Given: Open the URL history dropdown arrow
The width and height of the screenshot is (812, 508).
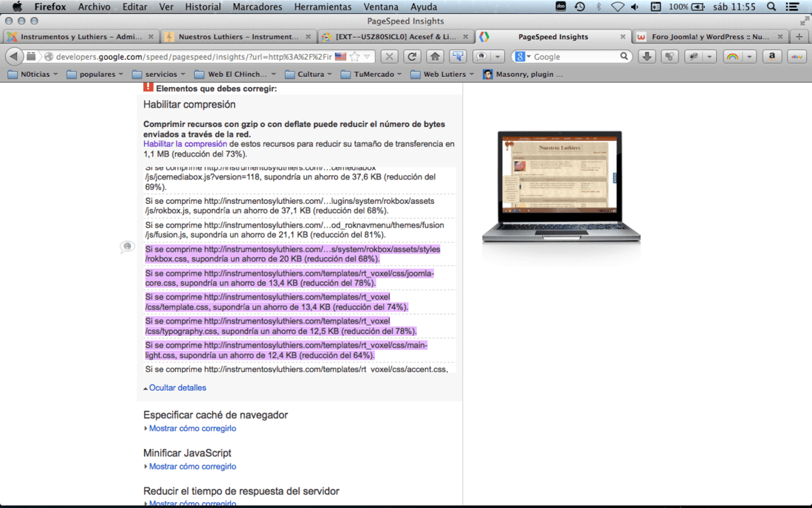Looking at the screenshot, I should click(x=367, y=56).
